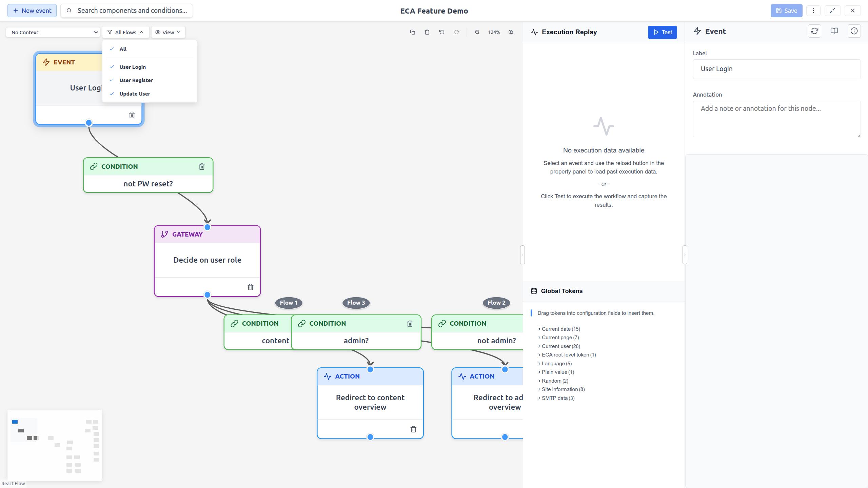Screen dimensions: 868x488
Task: Click inside the Annotation text field
Action: point(776,119)
